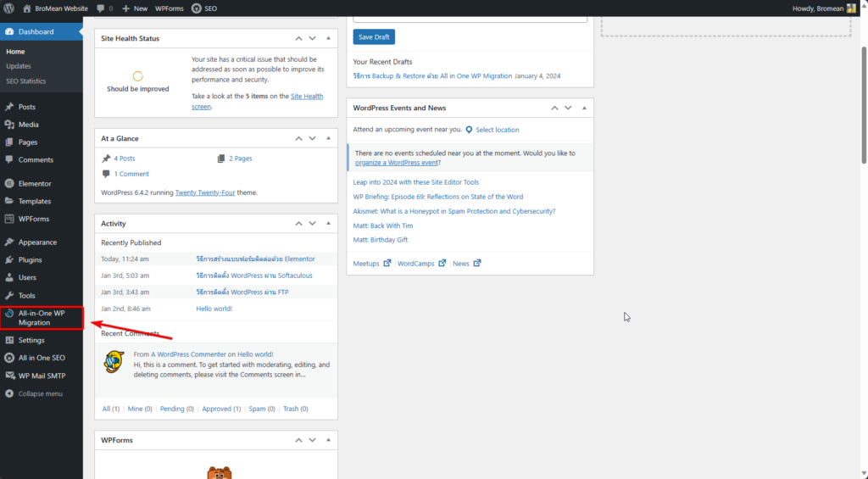The height and width of the screenshot is (479, 868).
Task: Move the Activity panel down
Action: [x=313, y=224]
